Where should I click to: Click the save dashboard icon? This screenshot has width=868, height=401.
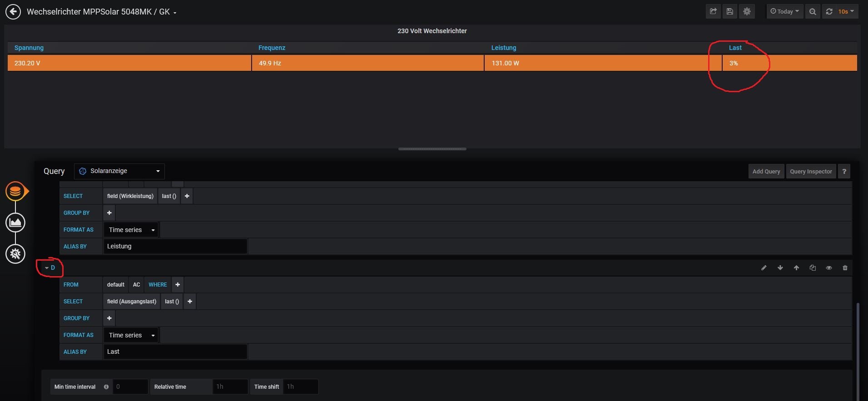coord(730,11)
